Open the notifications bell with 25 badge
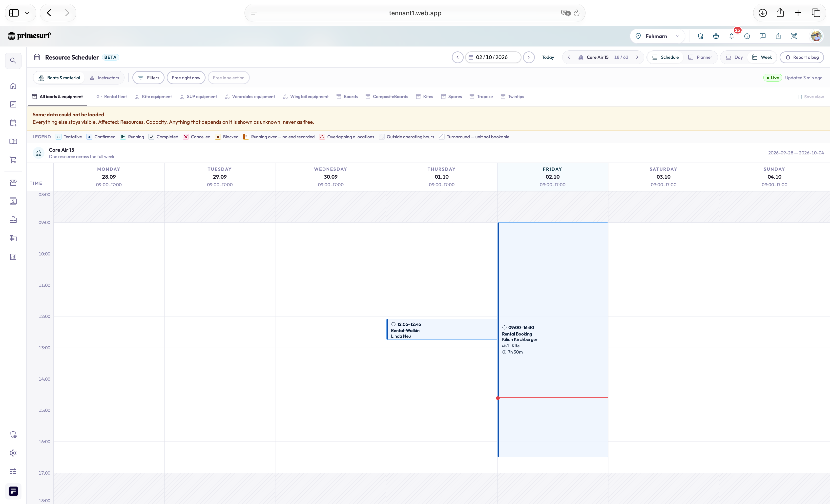Screen dimensions: 830x504 point(731,36)
